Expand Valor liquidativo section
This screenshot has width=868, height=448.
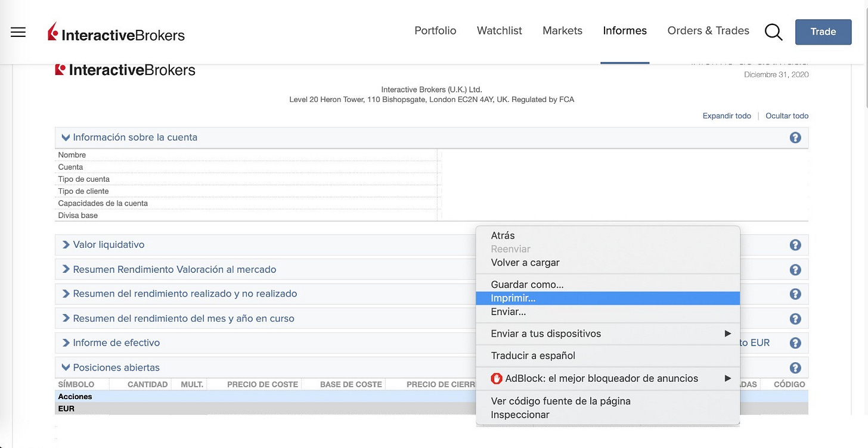tap(66, 244)
